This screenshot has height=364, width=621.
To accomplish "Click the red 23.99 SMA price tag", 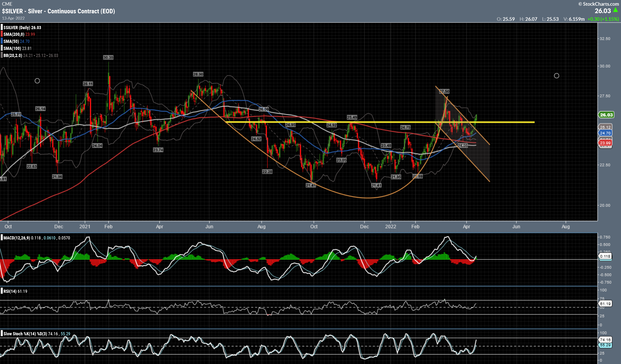I will pos(605,143).
